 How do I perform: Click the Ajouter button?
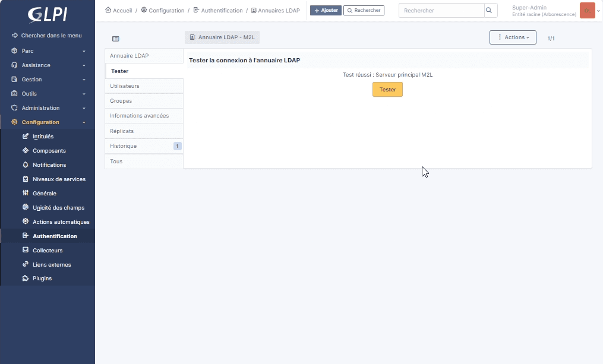(326, 11)
